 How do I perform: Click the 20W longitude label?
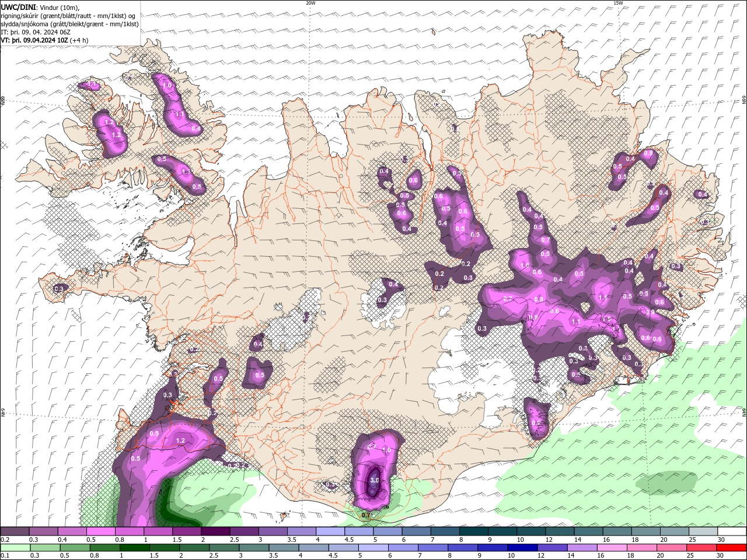click(x=310, y=3)
